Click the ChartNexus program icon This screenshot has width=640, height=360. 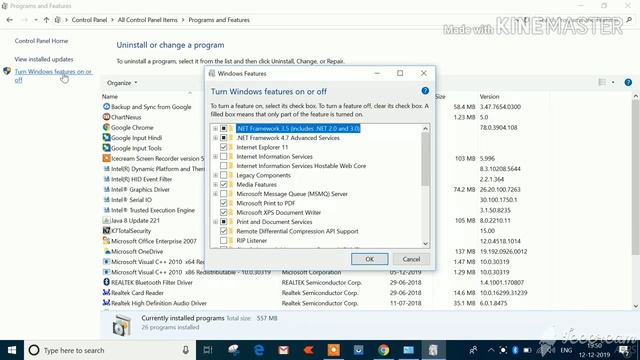(x=107, y=117)
